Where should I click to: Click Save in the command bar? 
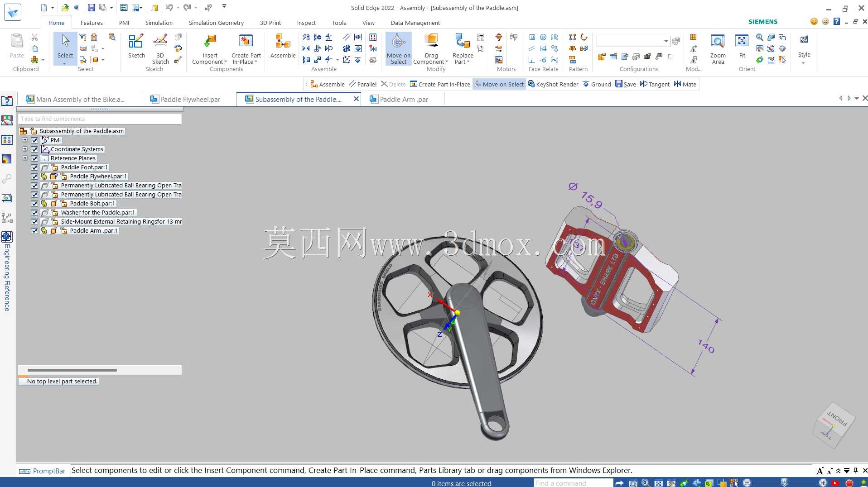pyautogui.click(x=626, y=84)
